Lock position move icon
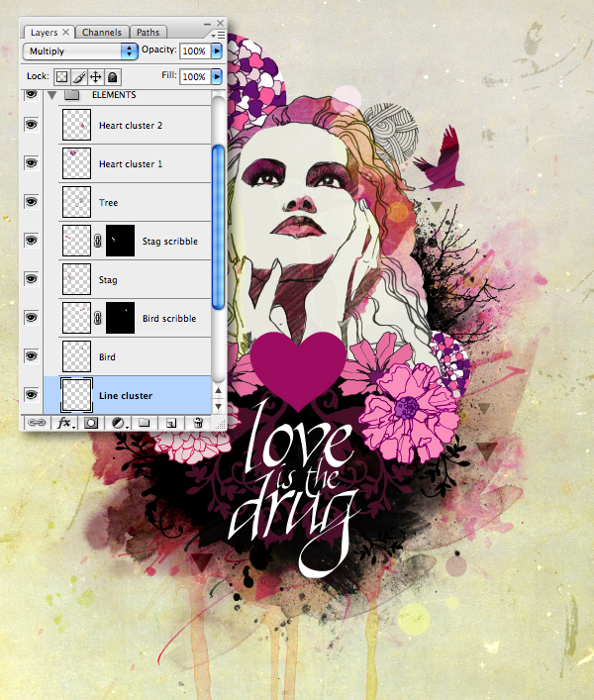Screen dimensions: 594x700 [x=95, y=77]
